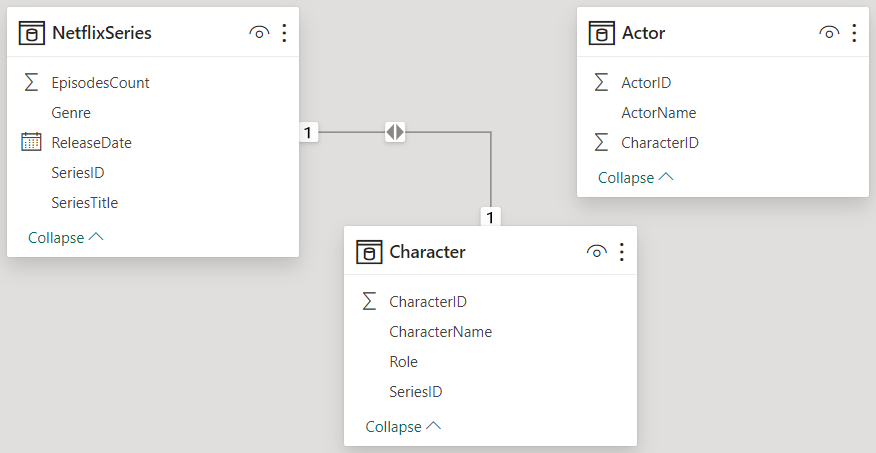Hide the Actor table with the eye icon

(x=828, y=33)
